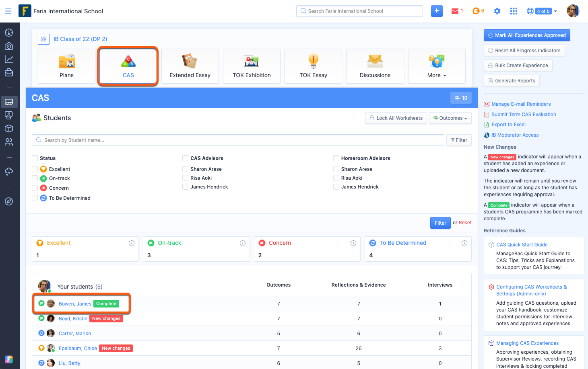Viewport: 588px width, 369px height.
Task: Click the cloud sidebar icon
Action: [x=9, y=172]
